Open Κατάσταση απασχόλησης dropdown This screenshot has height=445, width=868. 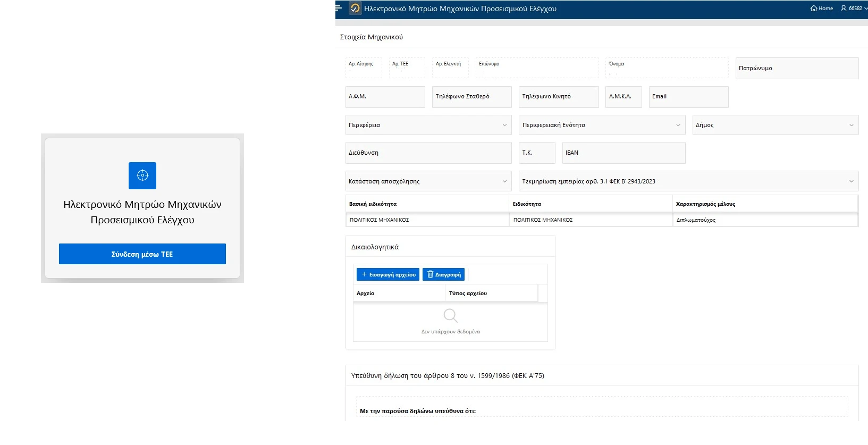tap(428, 181)
